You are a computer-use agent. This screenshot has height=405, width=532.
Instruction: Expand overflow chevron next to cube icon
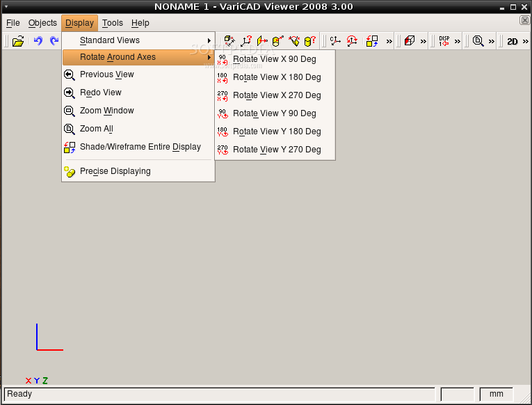[x=423, y=42]
